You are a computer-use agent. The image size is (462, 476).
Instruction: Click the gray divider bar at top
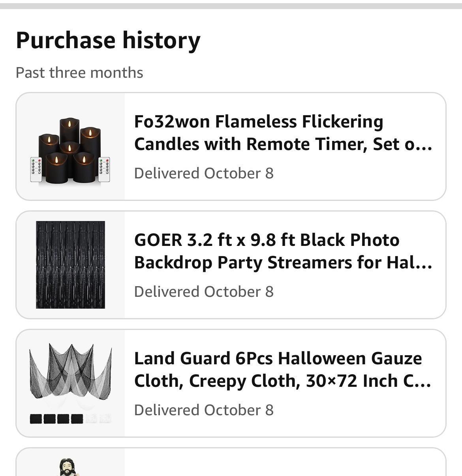point(231,6)
